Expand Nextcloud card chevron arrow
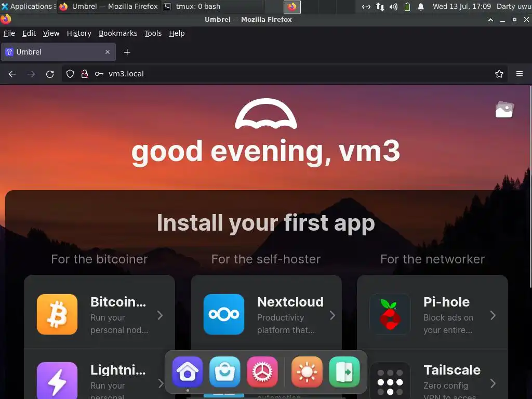532x399 pixels. (x=332, y=315)
